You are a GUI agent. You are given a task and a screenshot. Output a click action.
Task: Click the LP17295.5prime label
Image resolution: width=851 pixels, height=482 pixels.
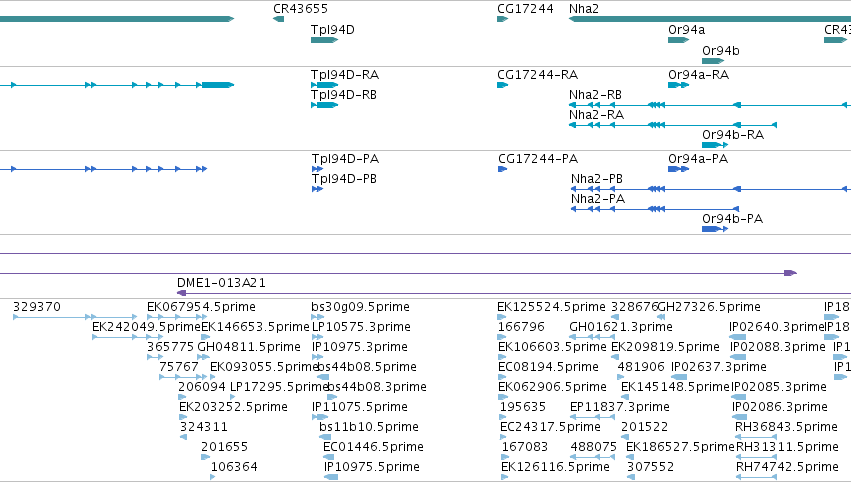click(x=280, y=387)
